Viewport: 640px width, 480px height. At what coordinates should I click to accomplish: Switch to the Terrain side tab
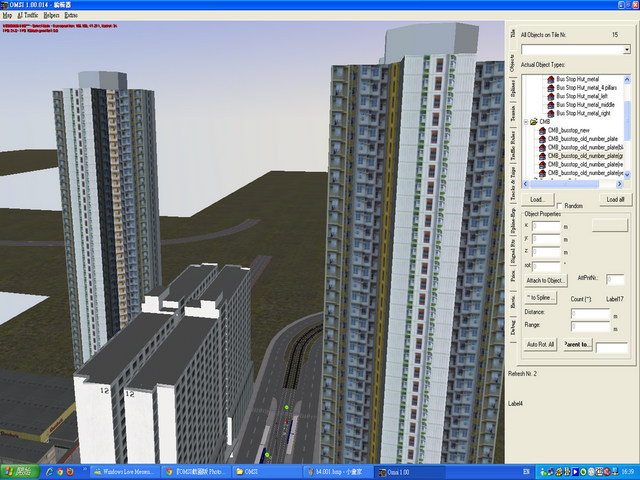click(x=513, y=121)
